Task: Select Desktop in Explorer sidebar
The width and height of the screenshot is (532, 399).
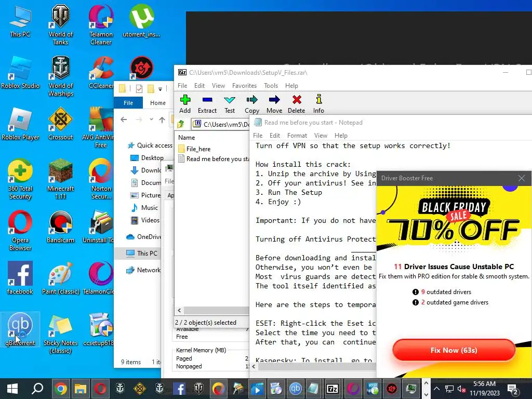Action: (x=147, y=158)
